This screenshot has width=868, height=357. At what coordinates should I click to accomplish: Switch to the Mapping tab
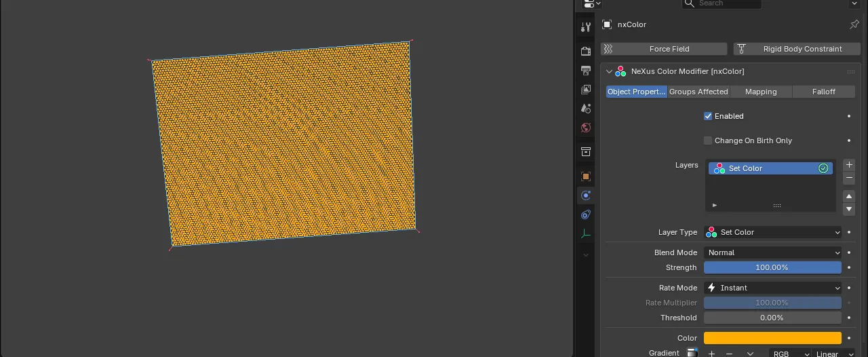coord(761,92)
